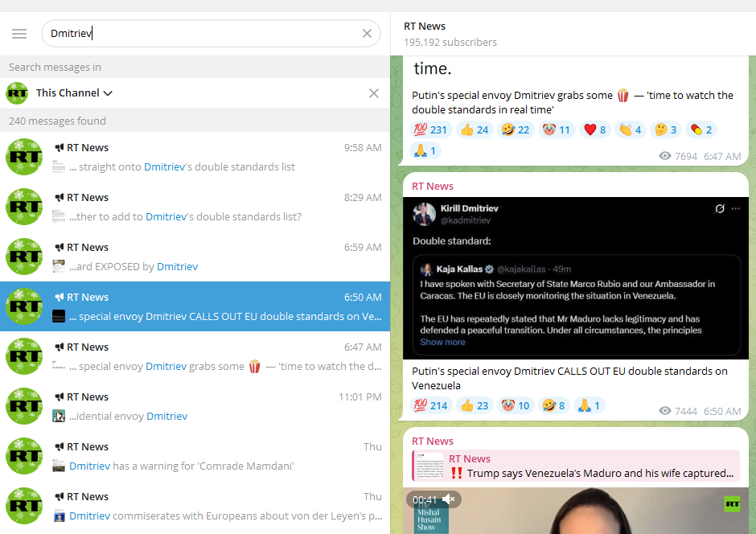Screen dimensions: 756x534
Task: Open the 11:01 PM envoy Dmitriev result
Action: click(195, 406)
